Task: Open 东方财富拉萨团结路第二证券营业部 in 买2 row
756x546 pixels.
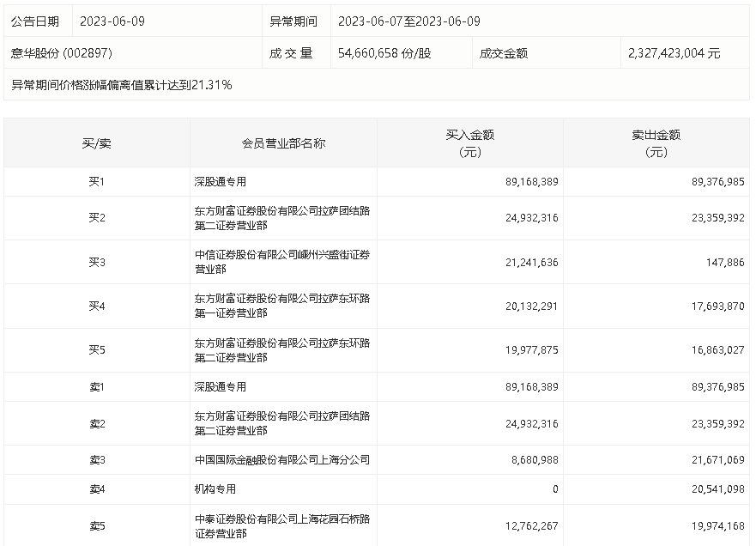Action: 281,218
